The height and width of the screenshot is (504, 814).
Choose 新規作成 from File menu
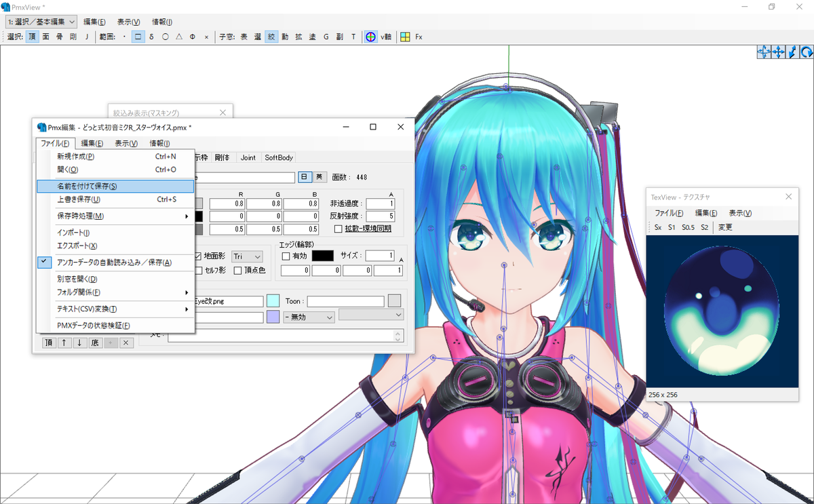[x=115, y=156]
